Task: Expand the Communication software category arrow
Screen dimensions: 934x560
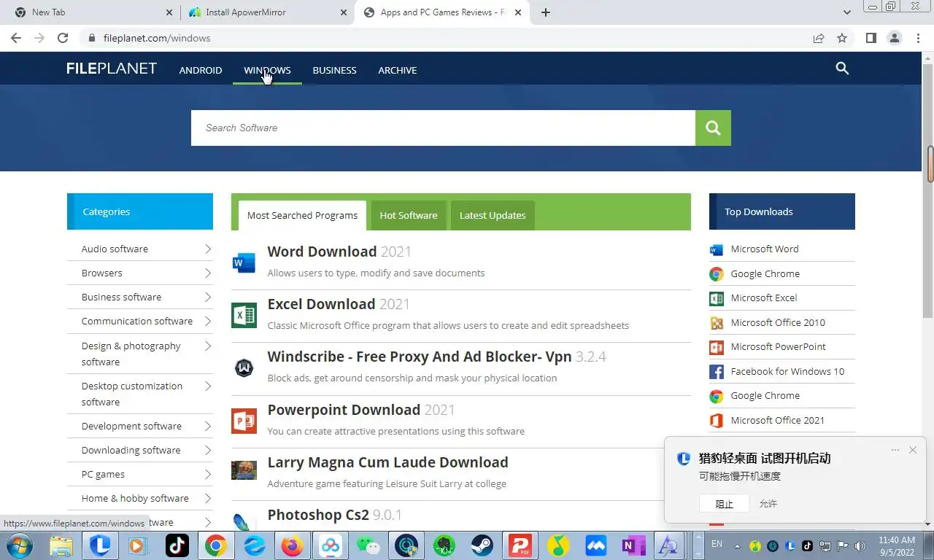Action: pos(208,322)
